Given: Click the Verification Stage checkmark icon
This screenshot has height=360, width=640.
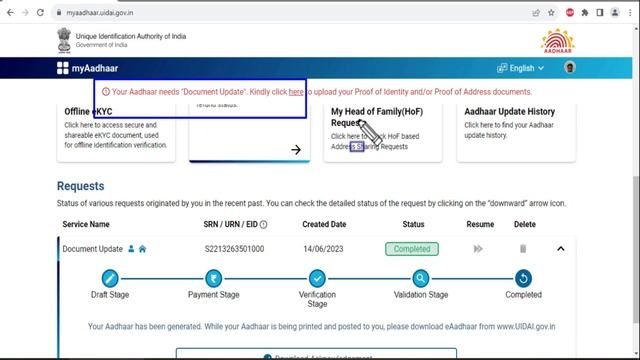Looking at the screenshot, I should 317,279.
